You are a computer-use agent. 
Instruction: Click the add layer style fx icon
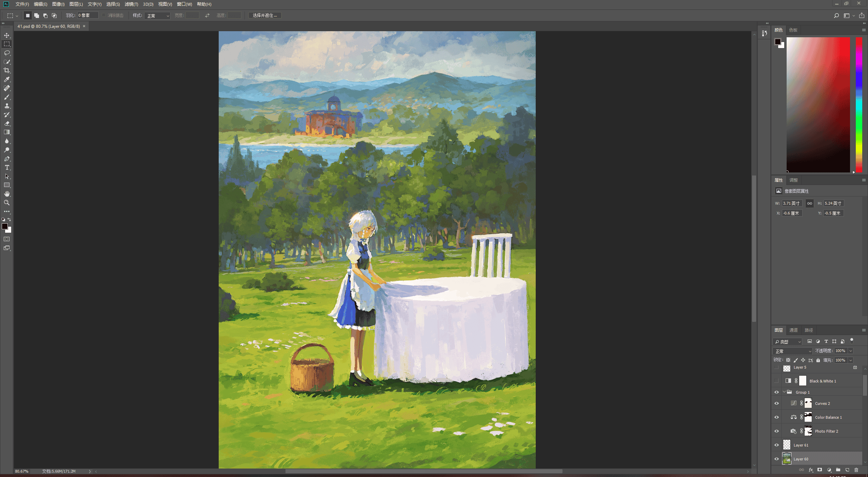[811, 470]
